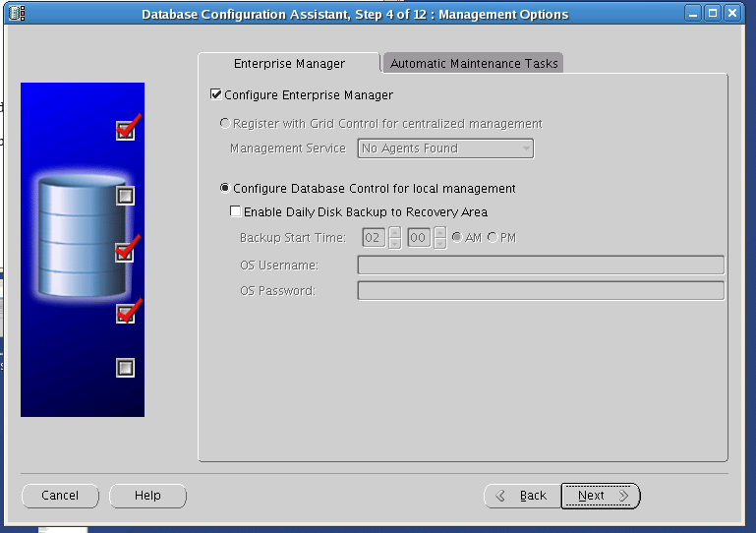Switch to Automatic Maintenance Tasks tab
This screenshot has height=533, width=756.
[474, 63]
